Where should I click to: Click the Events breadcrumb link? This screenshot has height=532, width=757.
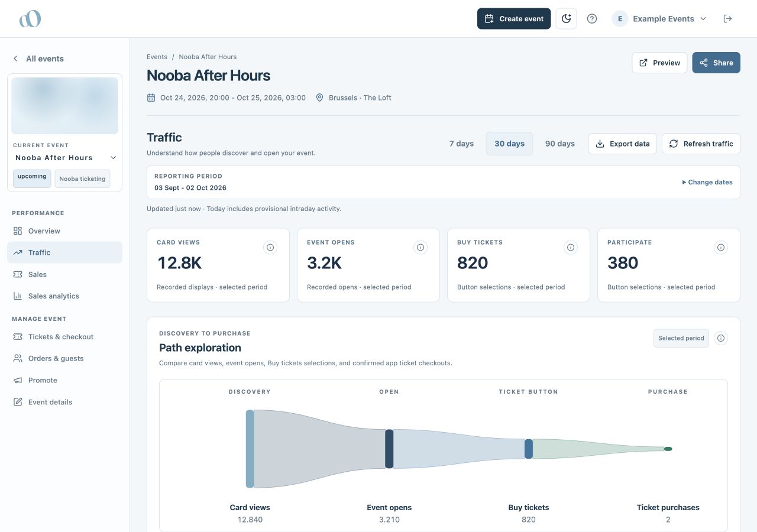pyautogui.click(x=157, y=57)
